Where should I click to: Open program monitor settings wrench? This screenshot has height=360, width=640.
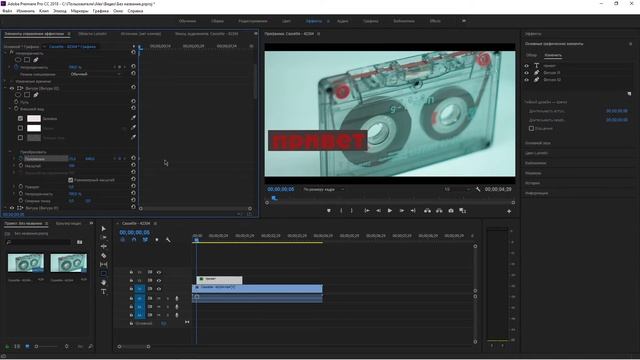pyautogui.click(x=478, y=189)
